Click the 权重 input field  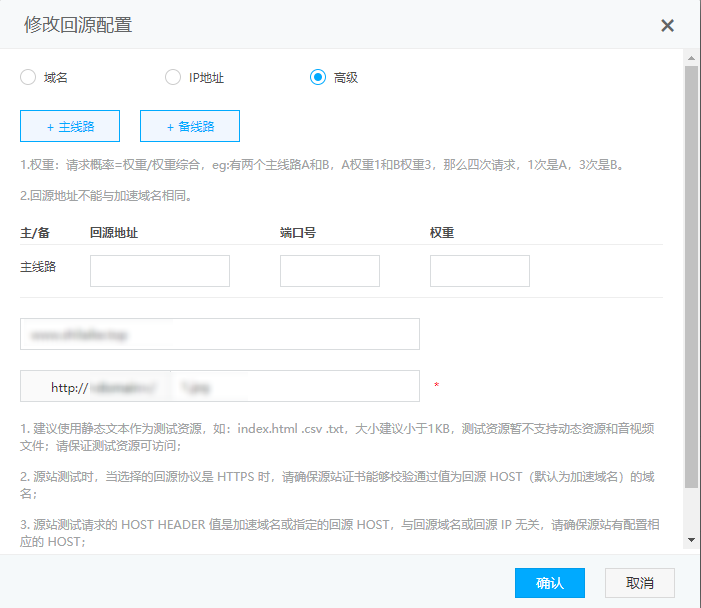(480, 271)
